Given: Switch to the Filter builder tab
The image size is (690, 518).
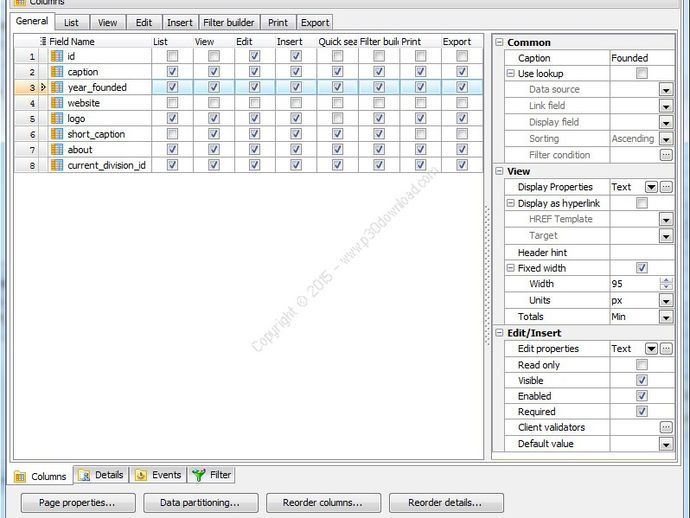Looking at the screenshot, I should [229, 22].
